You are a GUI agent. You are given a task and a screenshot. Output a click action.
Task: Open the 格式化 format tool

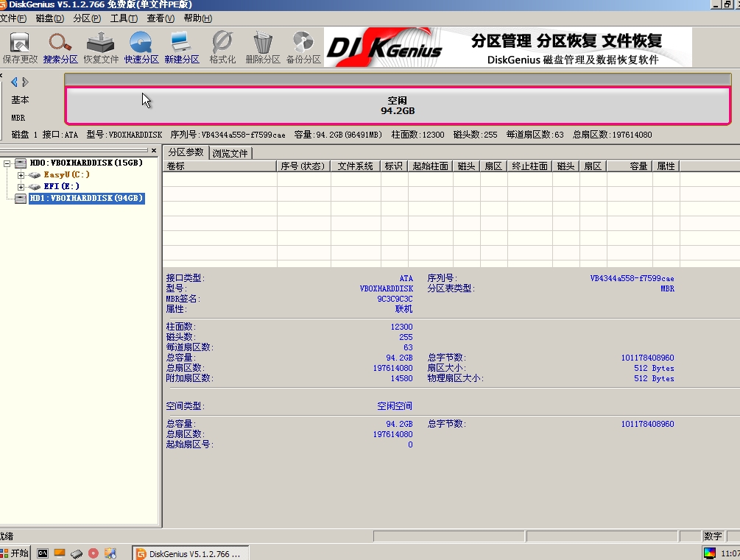(222, 46)
